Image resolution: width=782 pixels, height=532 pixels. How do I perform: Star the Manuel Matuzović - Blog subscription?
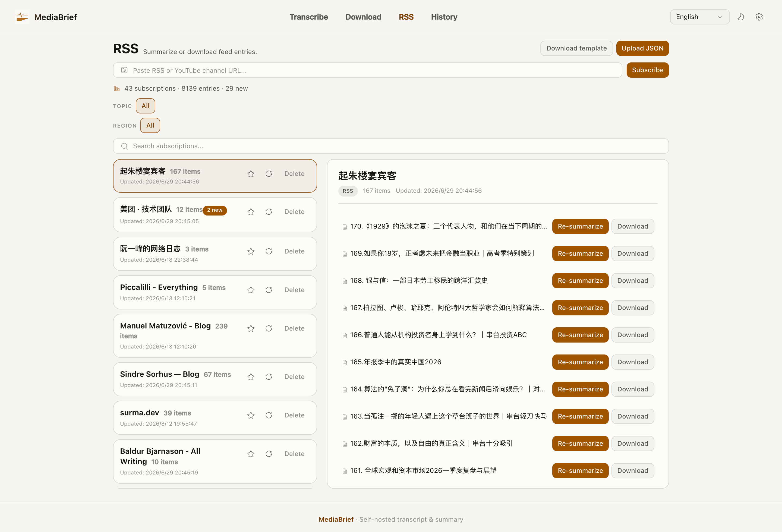tap(251, 328)
